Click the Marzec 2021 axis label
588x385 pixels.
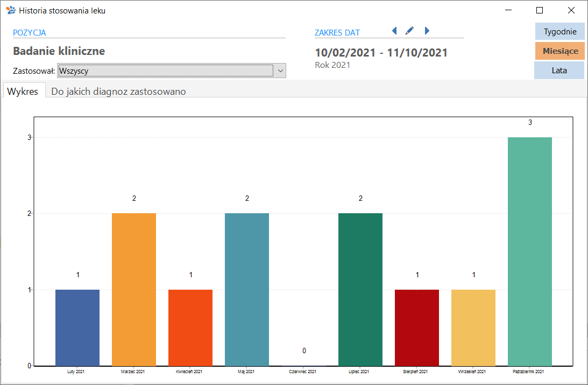[133, 372]
